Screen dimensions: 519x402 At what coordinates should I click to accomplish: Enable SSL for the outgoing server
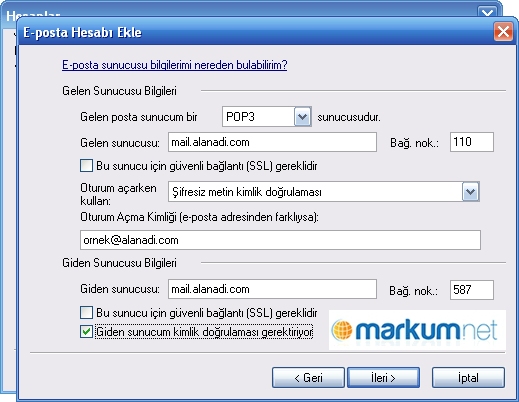click(86, 313)
